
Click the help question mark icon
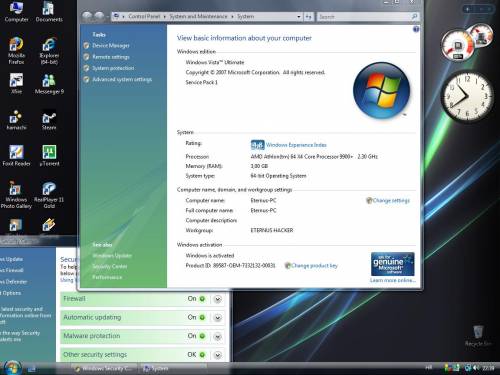click(x=416, y=29)
